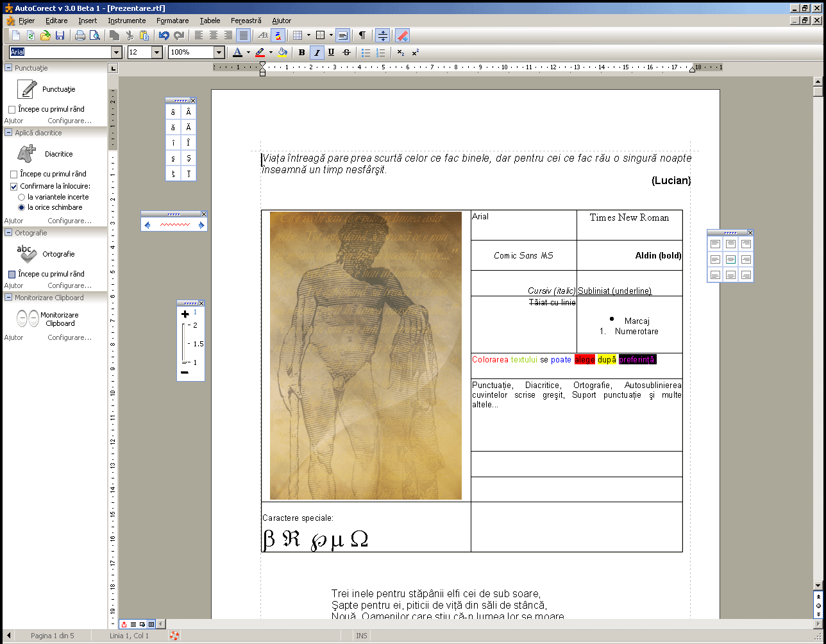The height and width of the screenshot is (644, 826).
Task: Click the Ortografie spell-check button
Action: pos(27,254)
